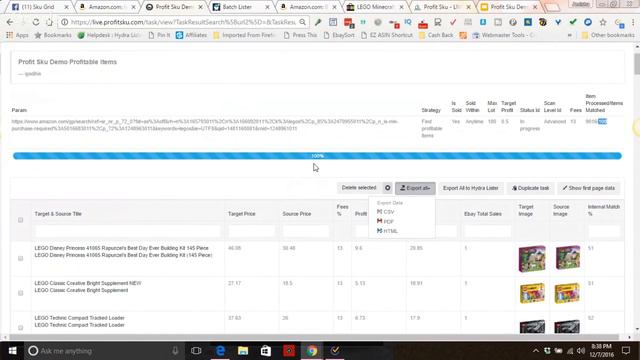Click Export All to Hydra Lister
This screenshot has width=640, height=360.
tap(471, 188)
